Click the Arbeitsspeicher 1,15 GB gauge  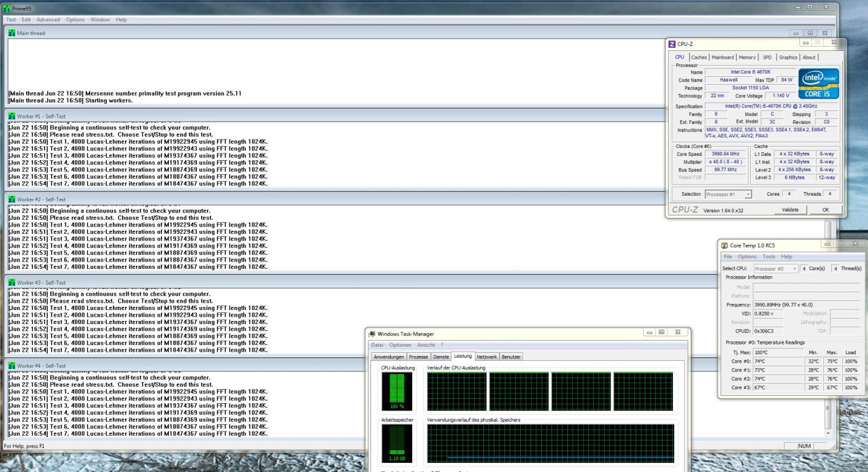pos(398,443)
